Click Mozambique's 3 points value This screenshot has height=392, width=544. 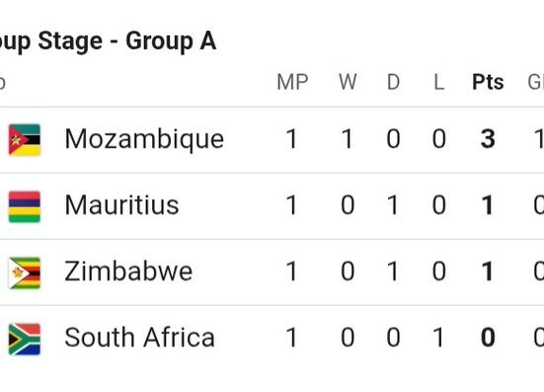488,139
